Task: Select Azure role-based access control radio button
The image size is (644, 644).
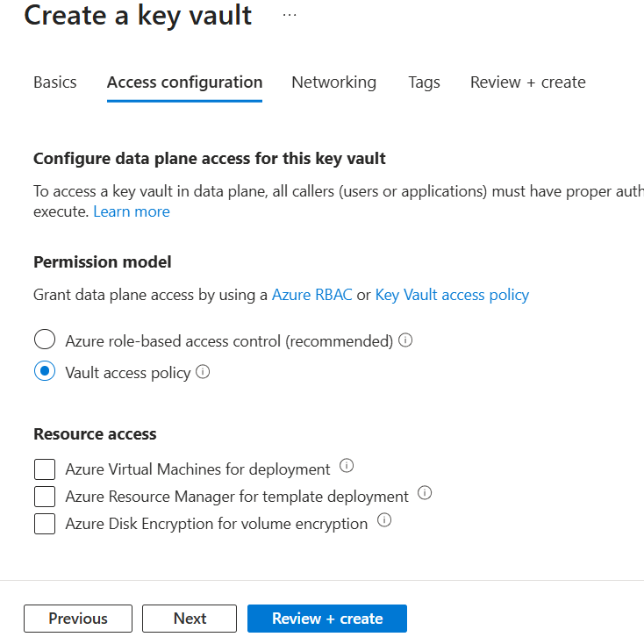Action: point(45,340)
